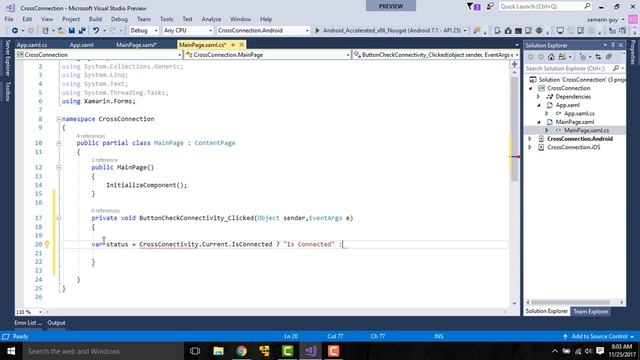Screen dimensions: 640x360
Task: Open the Error List tab
Action: tap(28, 323)
